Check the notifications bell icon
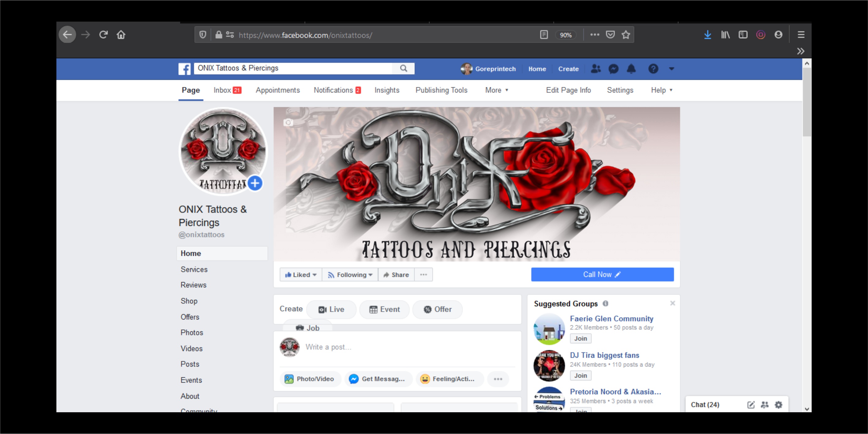868x434 pixels. (631, 69)
